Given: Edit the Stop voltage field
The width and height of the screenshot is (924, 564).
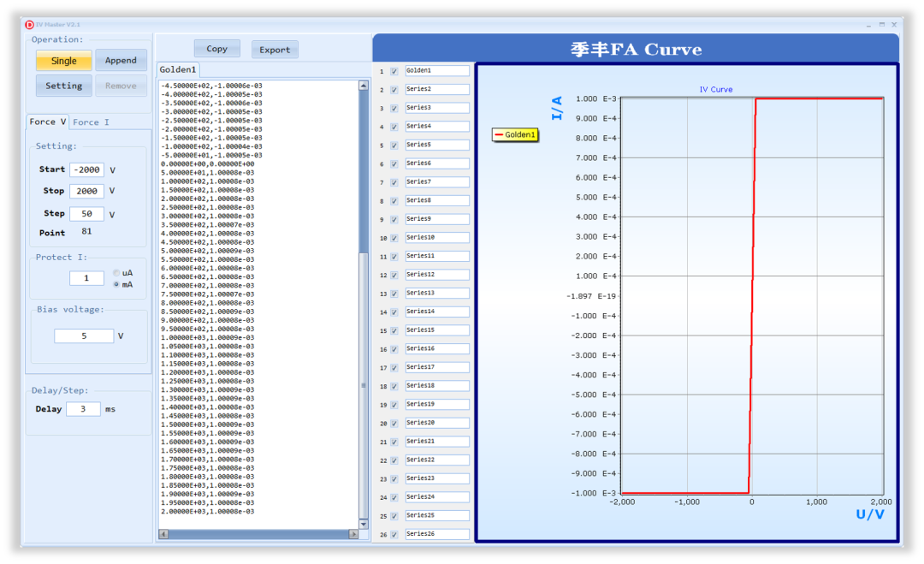Looking at the screenshot, I should pyautogui.click(x=86, y=191).
